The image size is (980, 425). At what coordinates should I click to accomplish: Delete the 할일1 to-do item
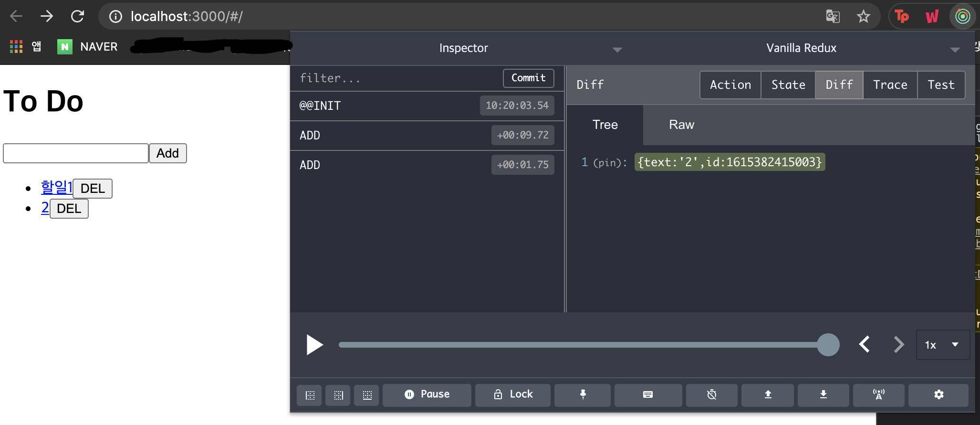click(x=93, y=189)
